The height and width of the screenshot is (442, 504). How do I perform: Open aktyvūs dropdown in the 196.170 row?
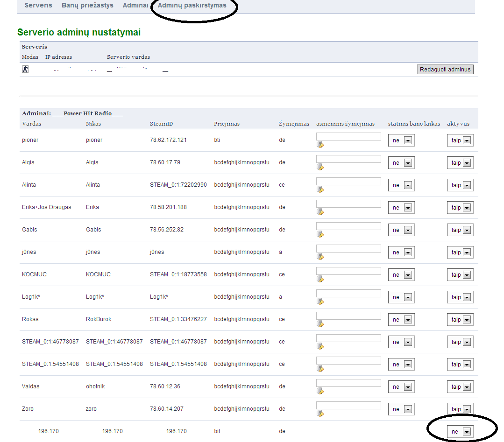[460, 432]
